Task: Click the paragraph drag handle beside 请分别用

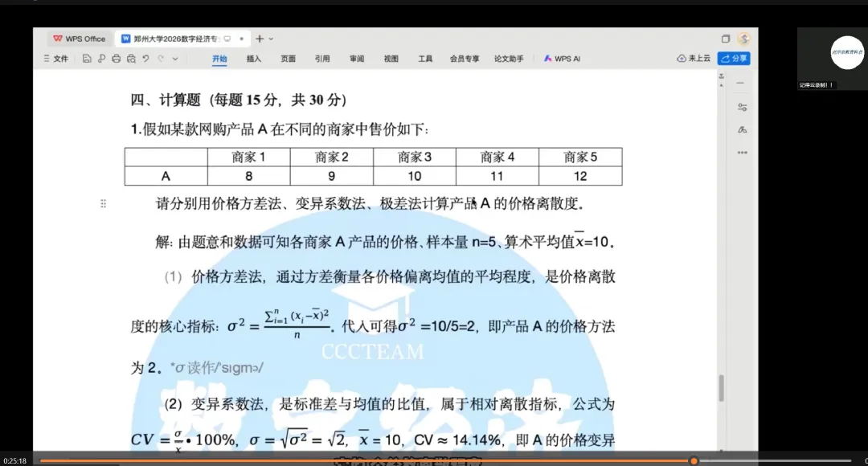Action: pyautogui.click(x=104, y=203)
